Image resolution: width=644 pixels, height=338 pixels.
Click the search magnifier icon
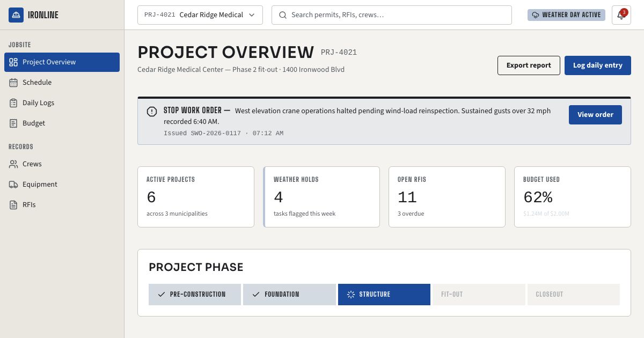click(x=283, y=15)
